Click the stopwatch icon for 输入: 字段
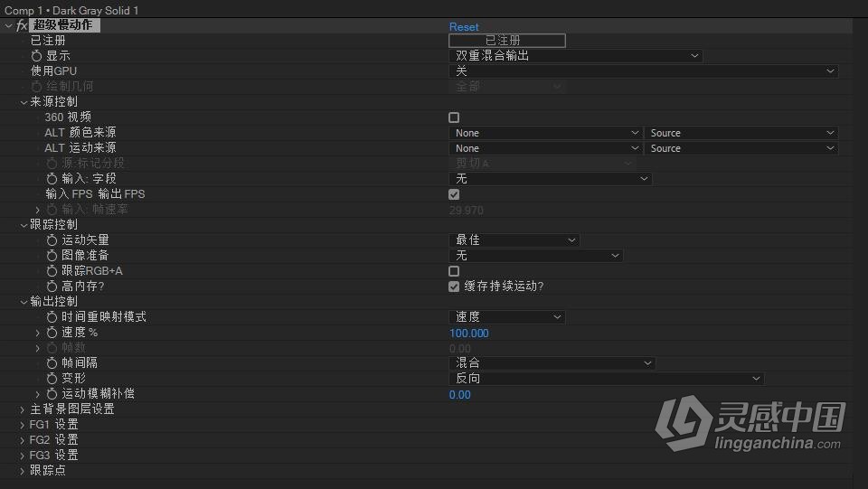868x489 pixels. [x=52, y=179]
